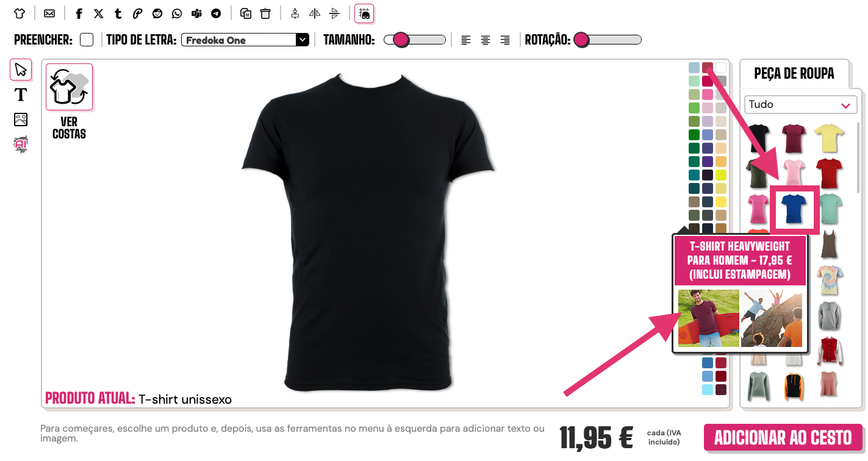Delete selected item with trash icon

click(x=265, y=13)
